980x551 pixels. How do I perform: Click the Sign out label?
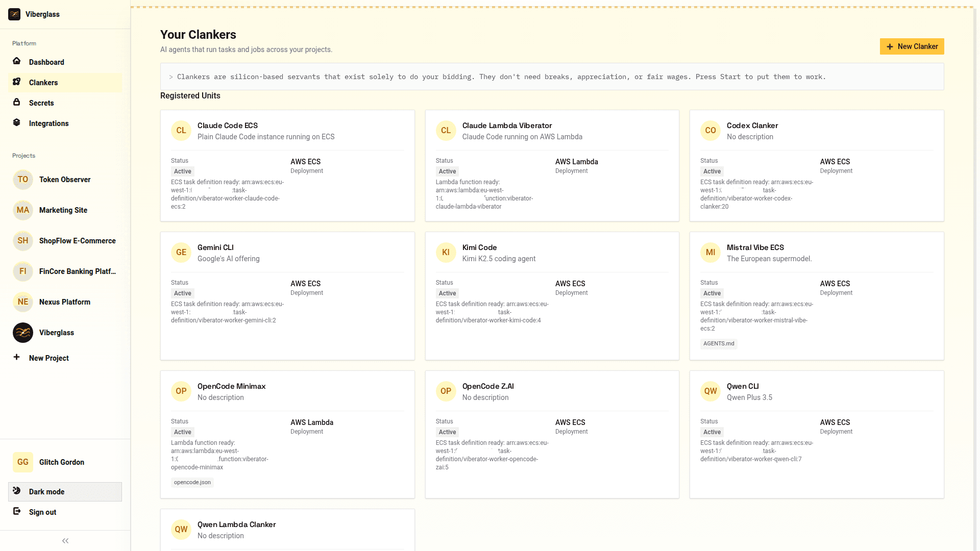pyautogui.click(x=42, y=512)
